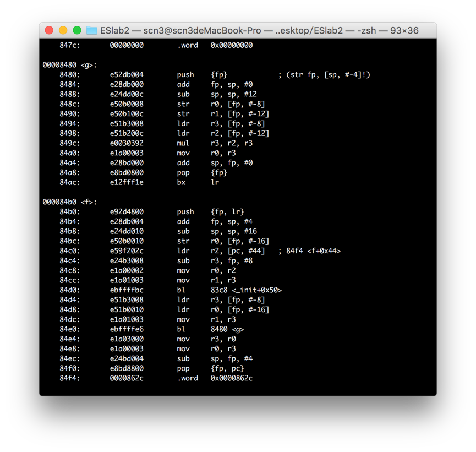Image resolution: width=476 pixels, height=452 pixels.
Task: Click the green zoom window button
Action: (x=77, y=30)
